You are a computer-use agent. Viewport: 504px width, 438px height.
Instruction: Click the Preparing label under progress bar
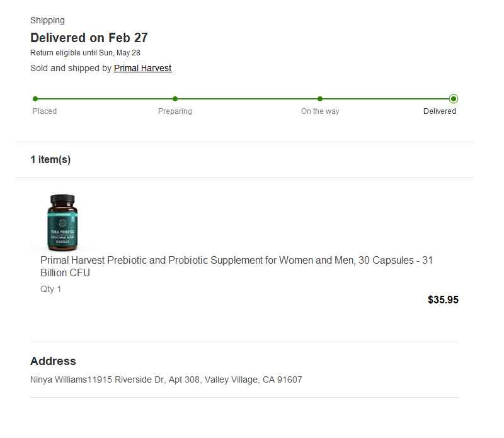pyautogui.click(x=175, y=111)
